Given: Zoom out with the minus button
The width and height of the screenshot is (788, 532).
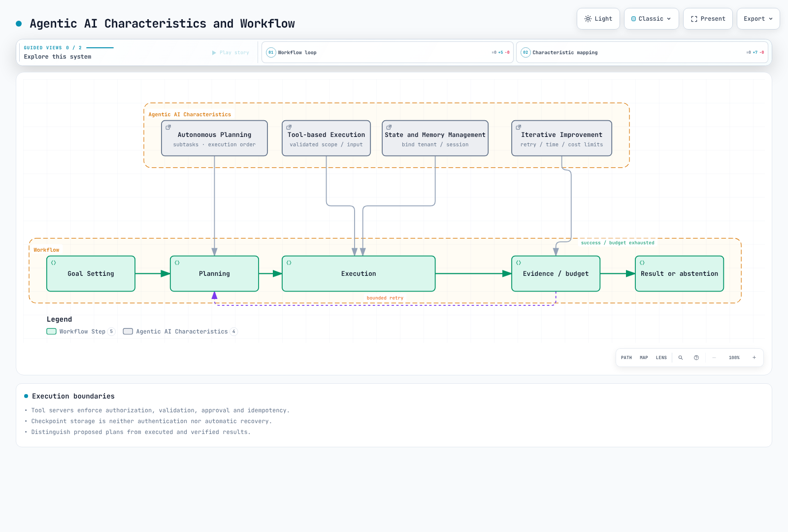Looking at the screenshot, I should coord(714,358).
